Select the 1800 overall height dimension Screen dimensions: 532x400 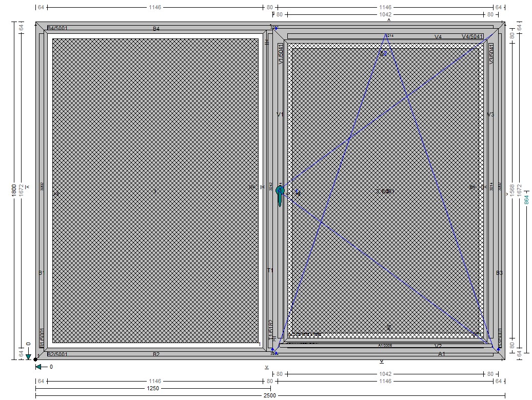point(14,190)
